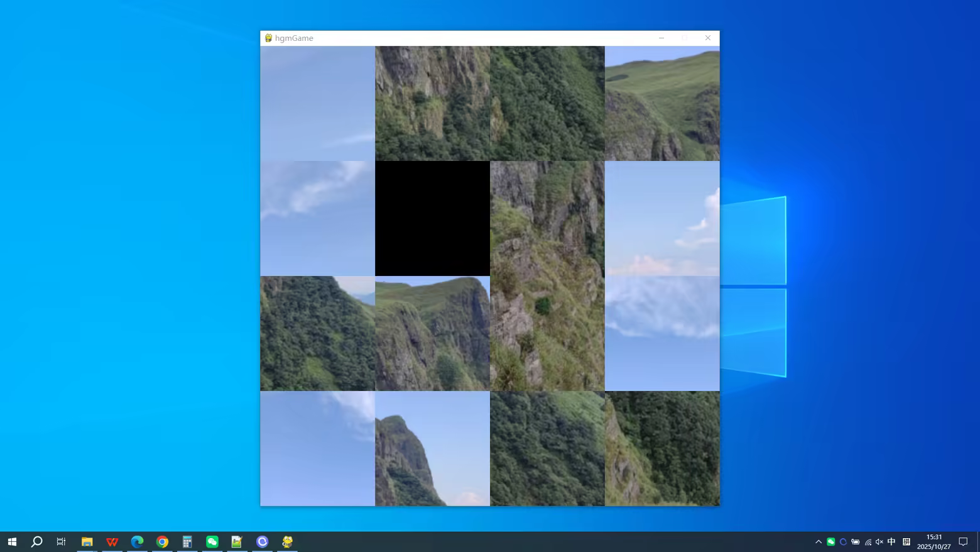Open the Calculator taskbar icon
The height and width of the screenshot is (552, 980).
click(187, 541)
